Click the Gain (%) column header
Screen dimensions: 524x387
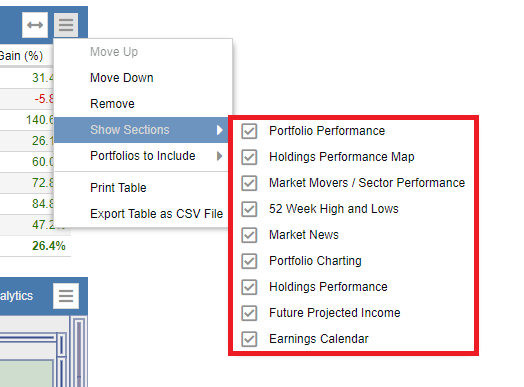pyautogui.click(x=21, y=56)
